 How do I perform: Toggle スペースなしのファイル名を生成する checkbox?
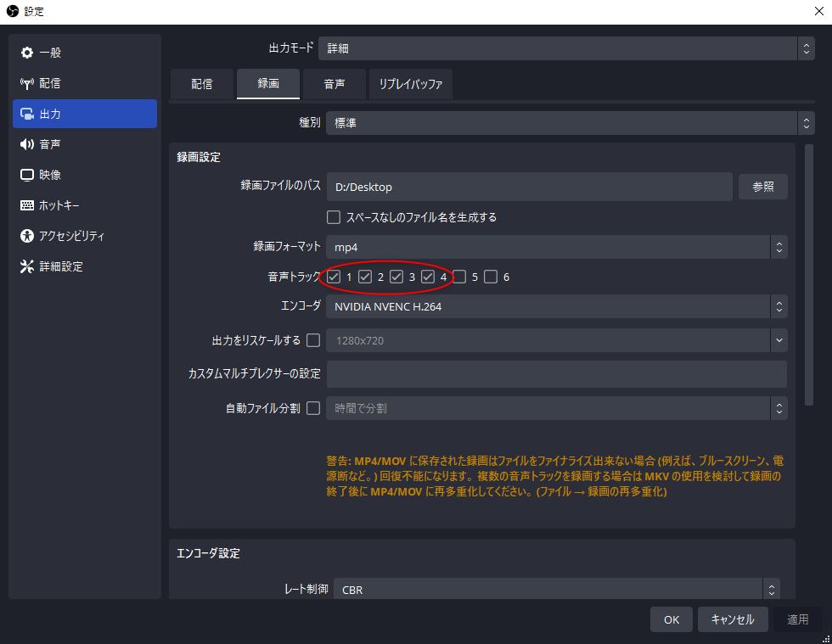point(334,216)
